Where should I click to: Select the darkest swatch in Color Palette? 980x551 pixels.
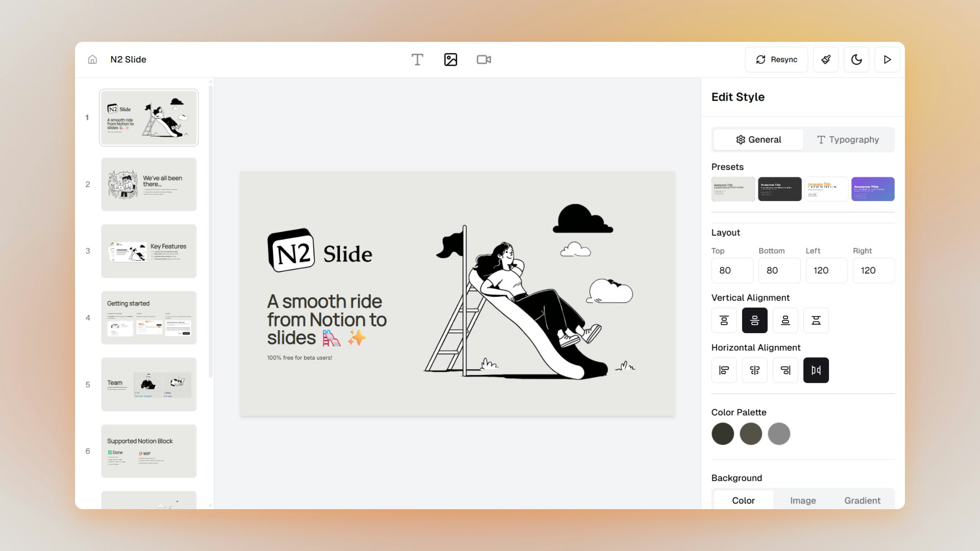pos(723,434)
